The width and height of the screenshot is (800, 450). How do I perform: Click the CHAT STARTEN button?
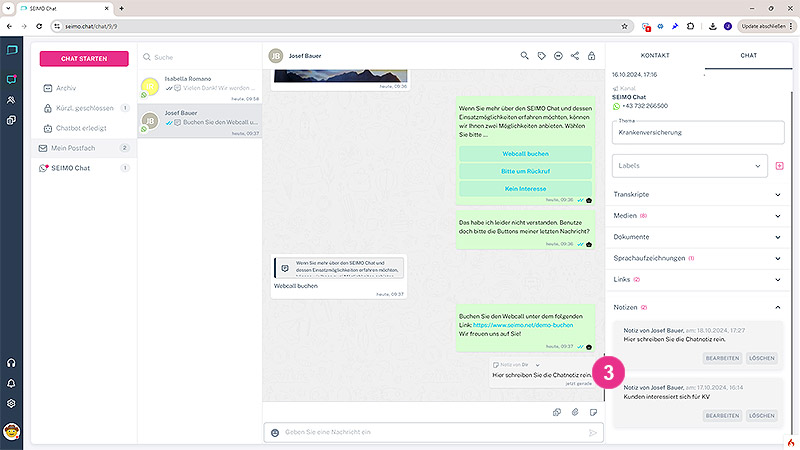[x=84, y=59]
